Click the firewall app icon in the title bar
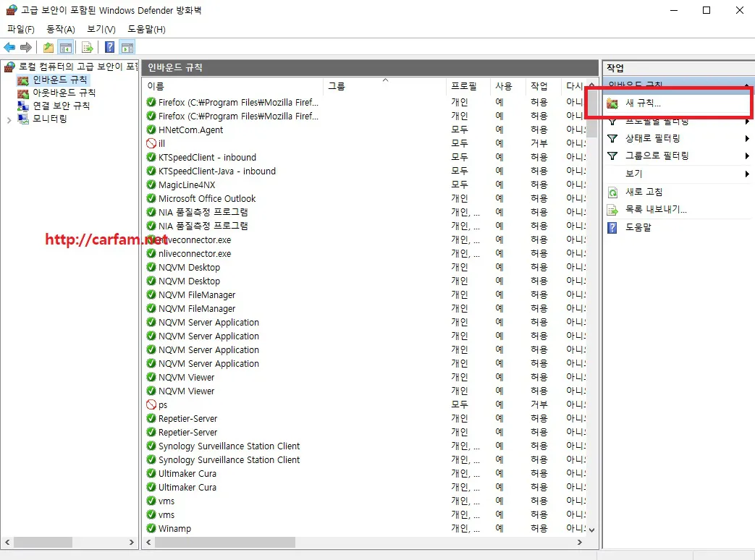The image size is (755, 560). pyautogui.click(x=12, y=10)
